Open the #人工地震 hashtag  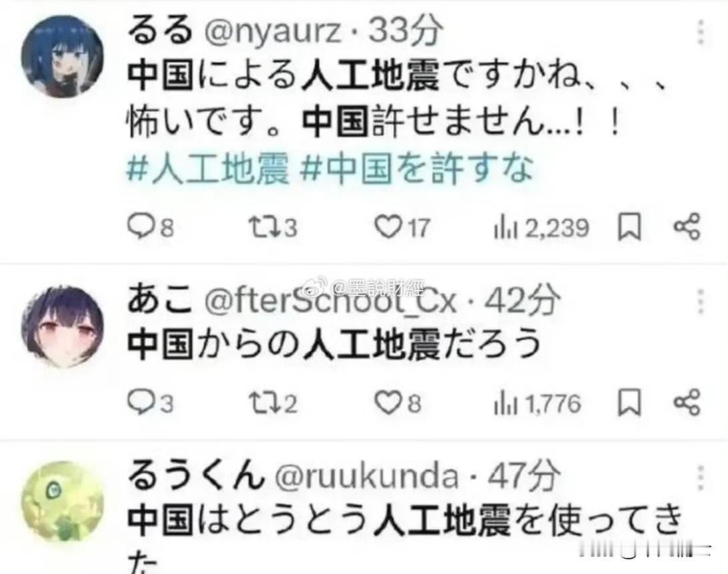pos(208,168)
